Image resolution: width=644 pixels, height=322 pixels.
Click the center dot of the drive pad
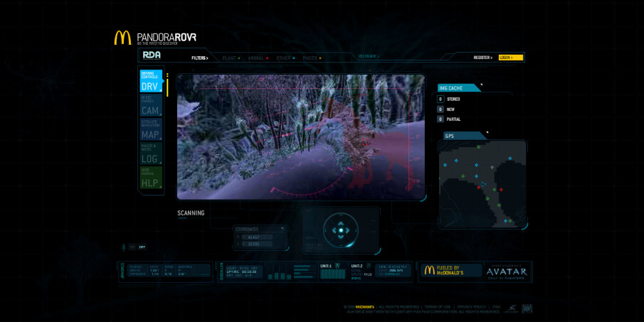click(340, 230)
